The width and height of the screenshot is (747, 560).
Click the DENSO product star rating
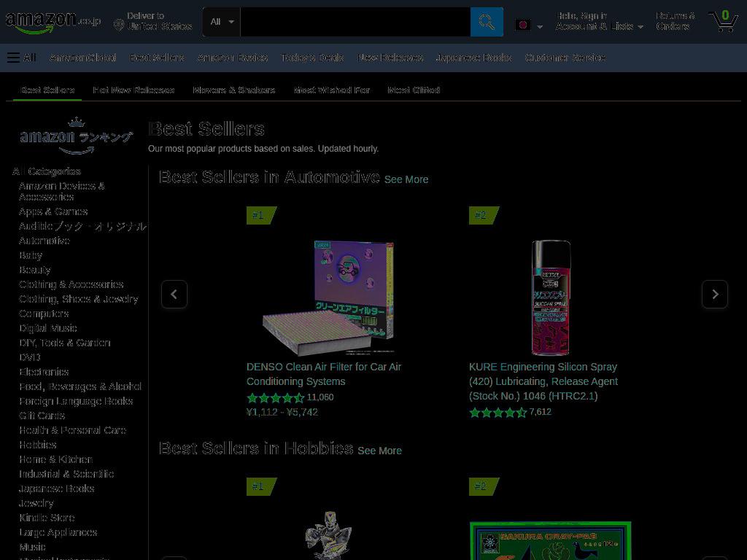(275, 397)
